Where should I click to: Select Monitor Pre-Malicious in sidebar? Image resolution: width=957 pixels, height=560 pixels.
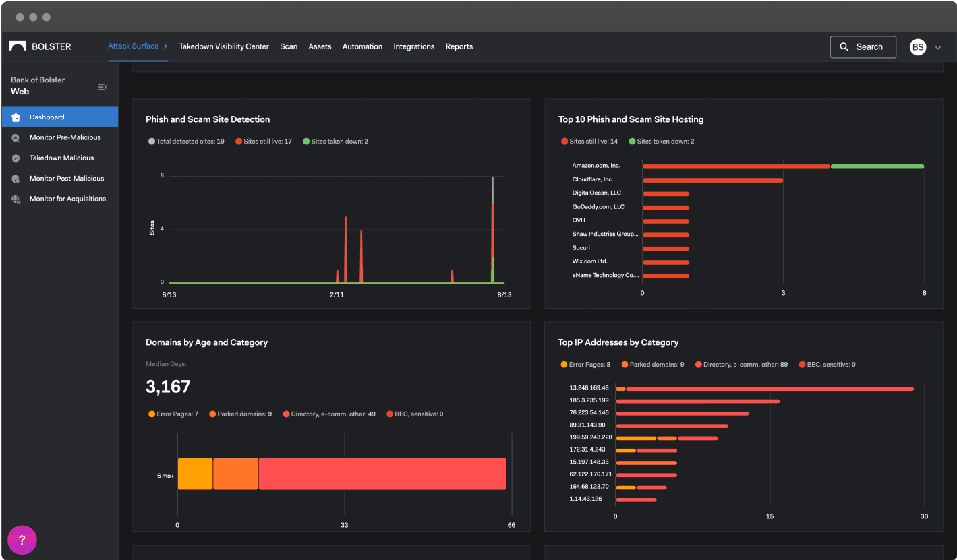click(60, 137)
